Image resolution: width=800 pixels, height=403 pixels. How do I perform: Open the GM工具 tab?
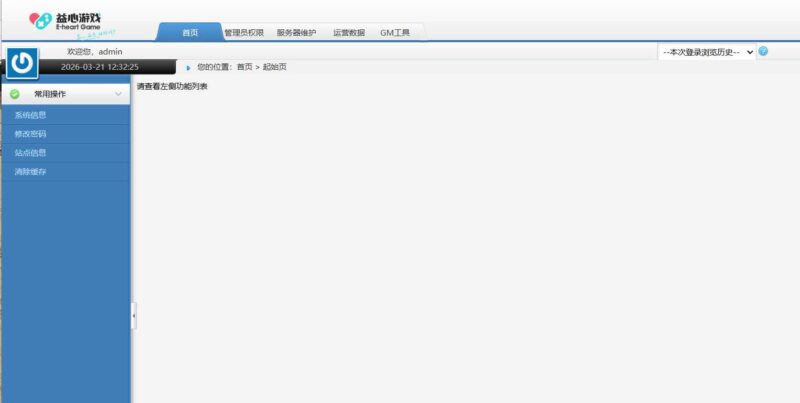[395, 33]
